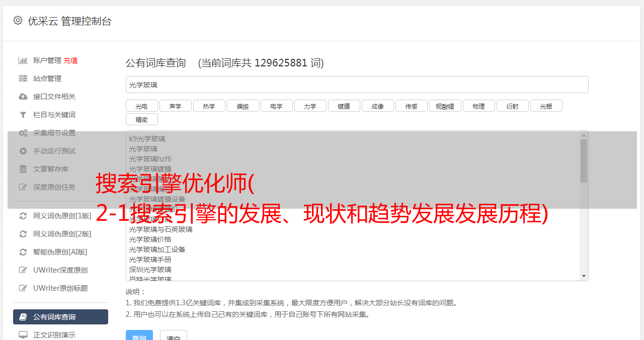Select the 光学玻璃与石英玻璃 result line
The image size is (644, 340).
pos(160,229)
